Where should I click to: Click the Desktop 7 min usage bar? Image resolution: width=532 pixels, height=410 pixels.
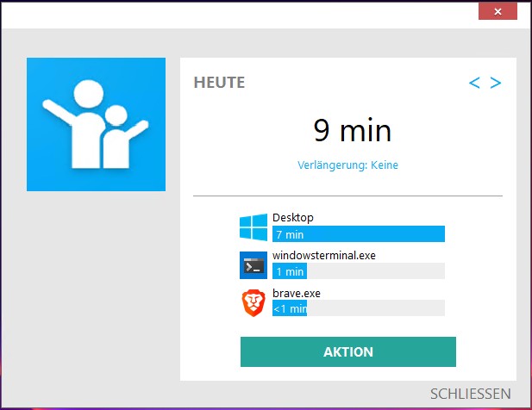(x=358, y=234)
